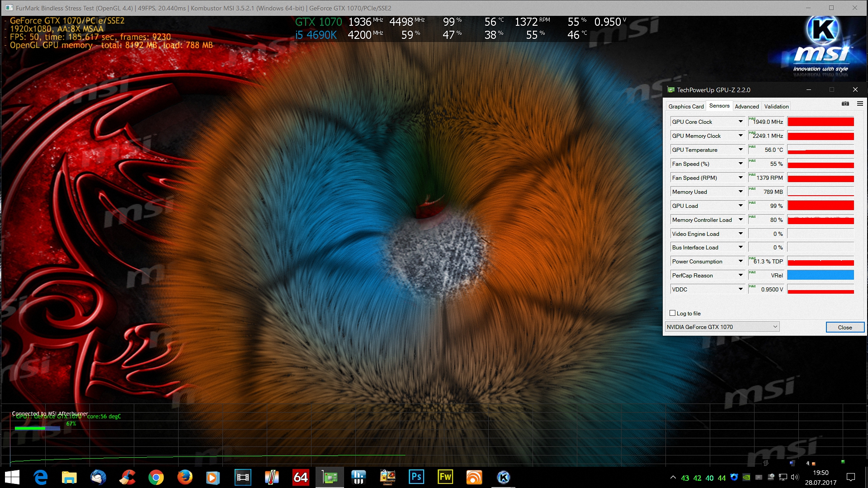Open CCleaner from the taskbar
This screenshot has width=868, height=488.
point(127,477)
